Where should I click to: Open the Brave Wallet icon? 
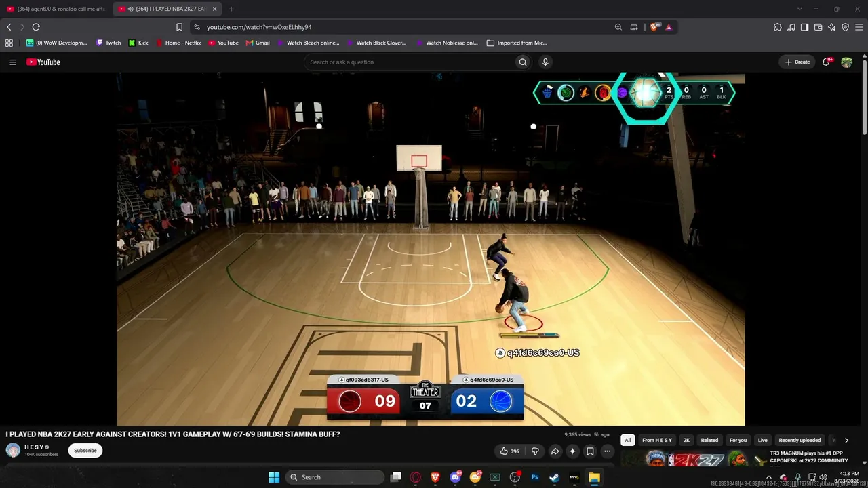click(818, 27)
